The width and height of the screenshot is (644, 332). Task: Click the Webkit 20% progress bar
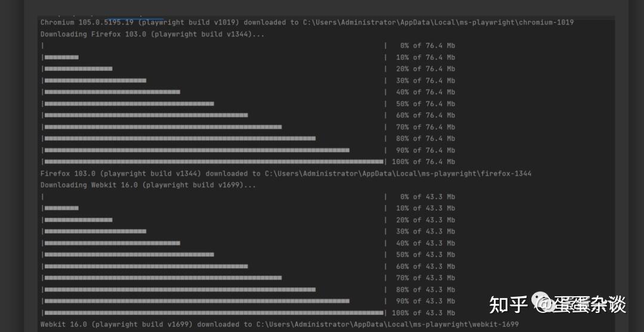tap(78, 220)
